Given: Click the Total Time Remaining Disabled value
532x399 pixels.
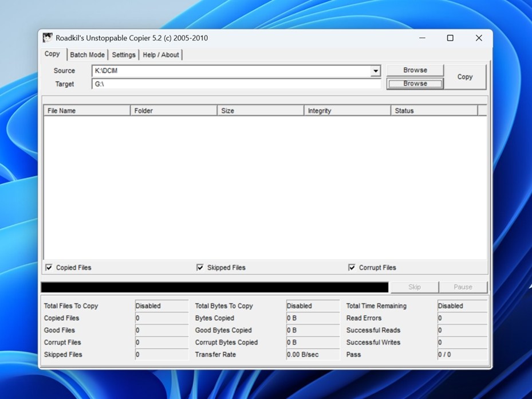Looking at the screenshot, I should 463,306.
